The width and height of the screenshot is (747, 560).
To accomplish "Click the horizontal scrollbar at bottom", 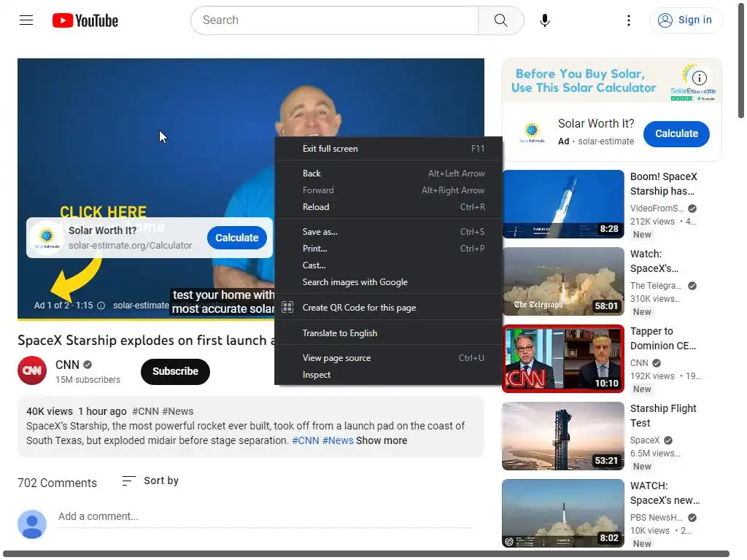I will click(x=366, y=554).
